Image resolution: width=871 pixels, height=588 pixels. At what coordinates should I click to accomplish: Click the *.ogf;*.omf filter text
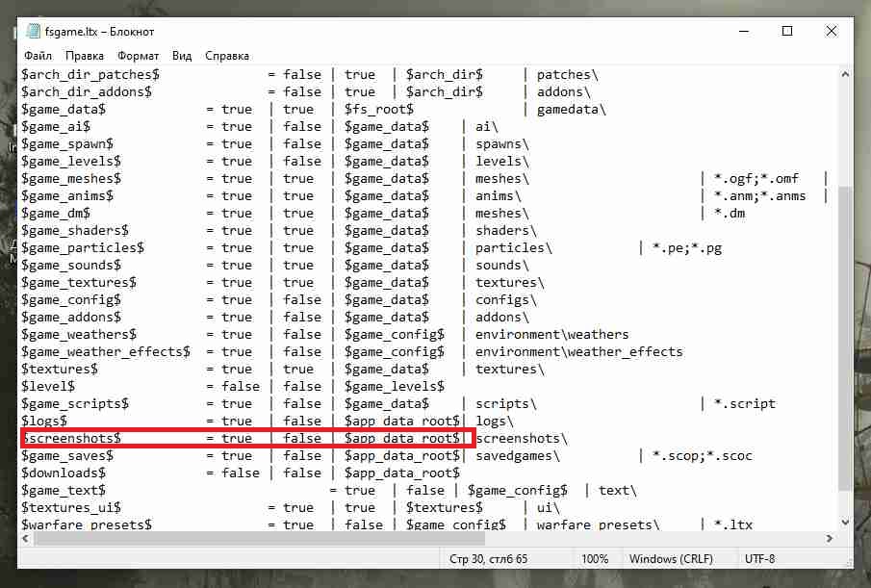coord(756,178)
